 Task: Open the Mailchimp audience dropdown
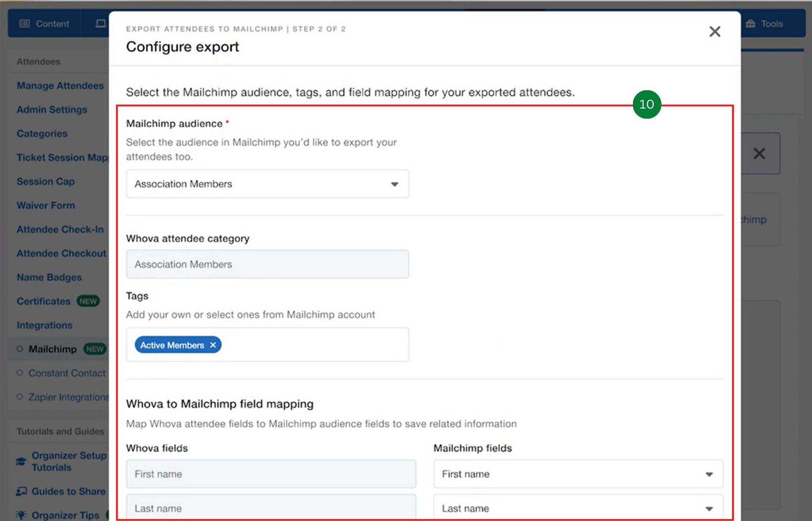[267, 184]
